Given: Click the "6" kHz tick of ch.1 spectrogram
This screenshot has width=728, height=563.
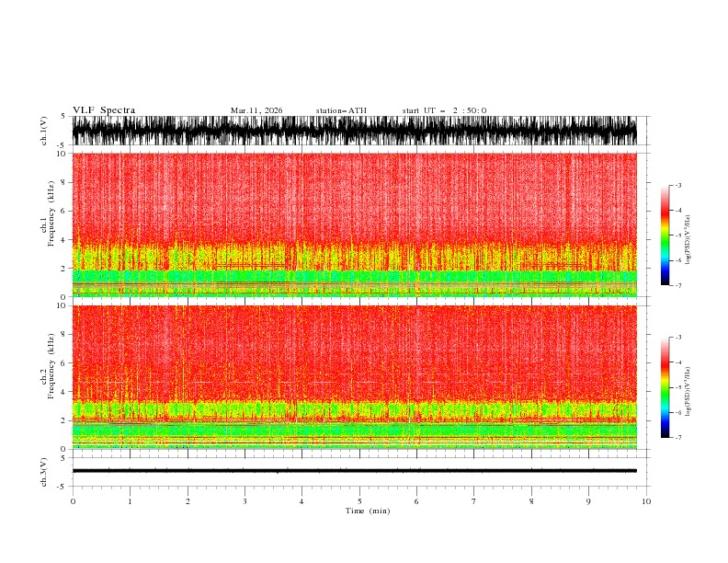Looking at the screenshot, I should pos(63,212).
